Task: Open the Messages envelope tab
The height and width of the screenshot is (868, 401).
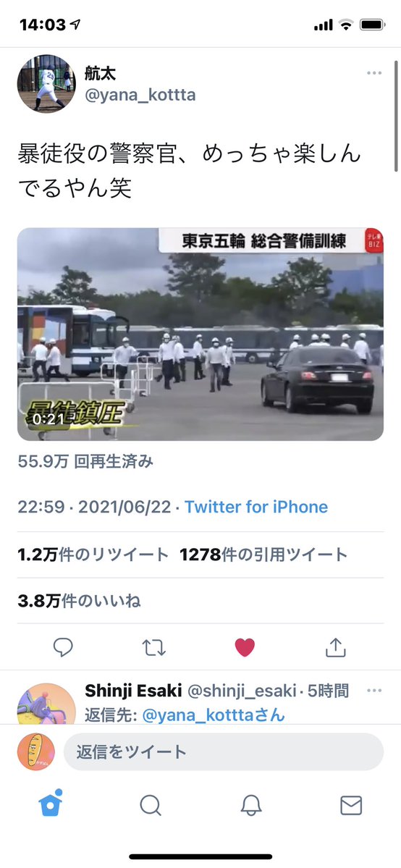Action: pos(351,806)
